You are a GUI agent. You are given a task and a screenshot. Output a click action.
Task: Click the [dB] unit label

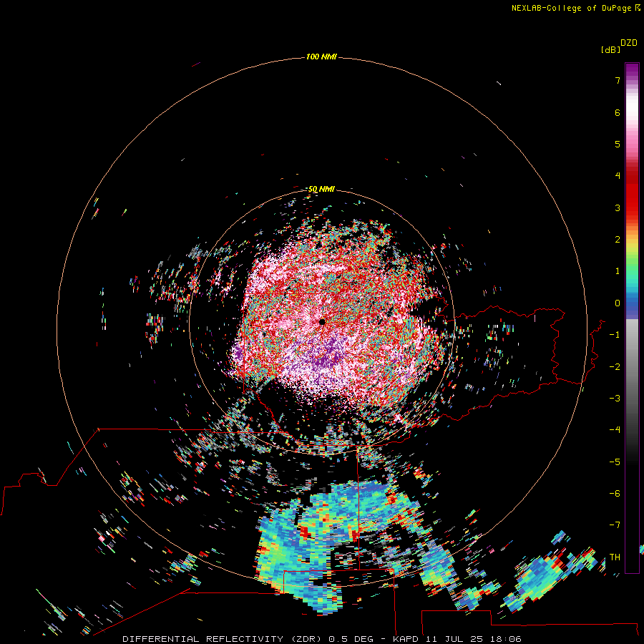coord(610,49)
